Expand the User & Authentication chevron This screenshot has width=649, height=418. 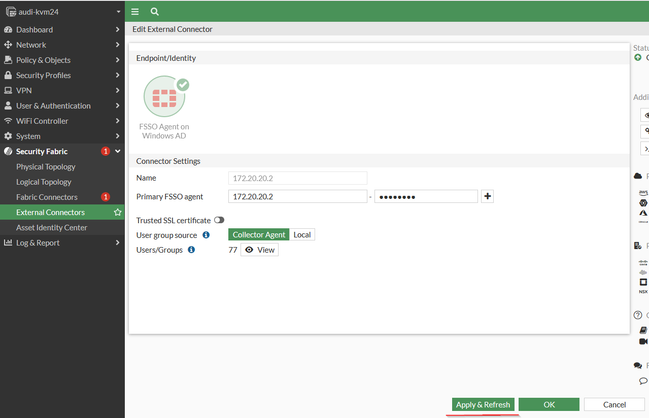pyautogui.click(x=118, y=106)
